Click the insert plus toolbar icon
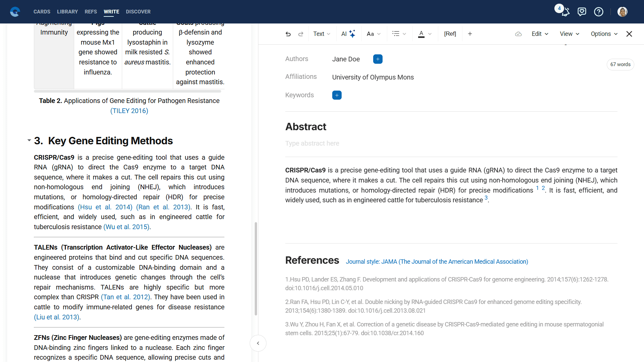644x362 pixels. [470, 34]
